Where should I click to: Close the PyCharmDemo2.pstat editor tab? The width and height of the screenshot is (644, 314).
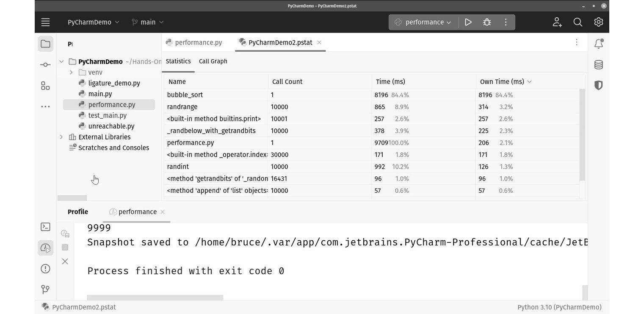pos(319,42)
